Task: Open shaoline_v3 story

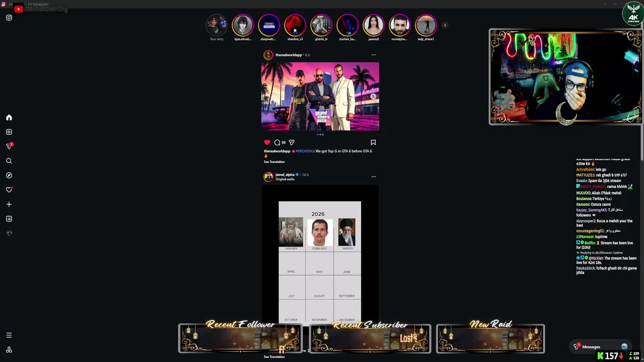Action: pos(295,26)
